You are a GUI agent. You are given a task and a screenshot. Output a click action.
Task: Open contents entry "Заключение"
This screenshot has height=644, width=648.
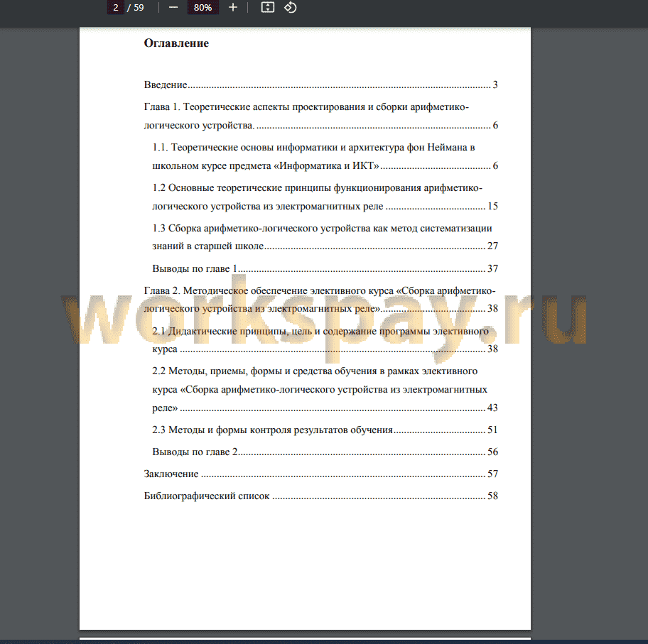(320, 474)
